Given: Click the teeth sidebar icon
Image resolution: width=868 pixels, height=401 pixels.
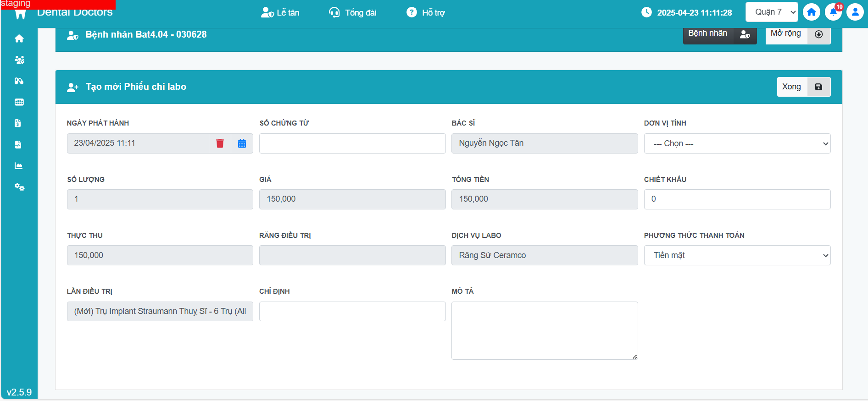Looking at the screenshot, I should click(x=19, y=102).
